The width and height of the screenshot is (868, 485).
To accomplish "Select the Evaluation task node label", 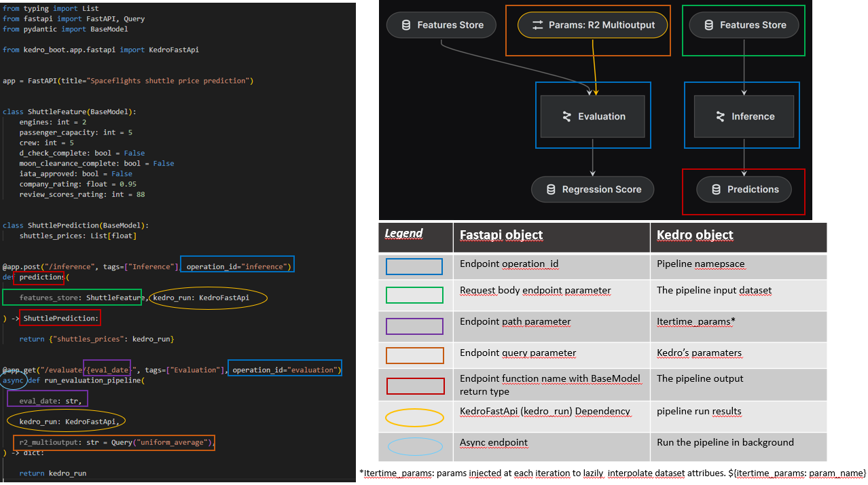I will 602,117.
